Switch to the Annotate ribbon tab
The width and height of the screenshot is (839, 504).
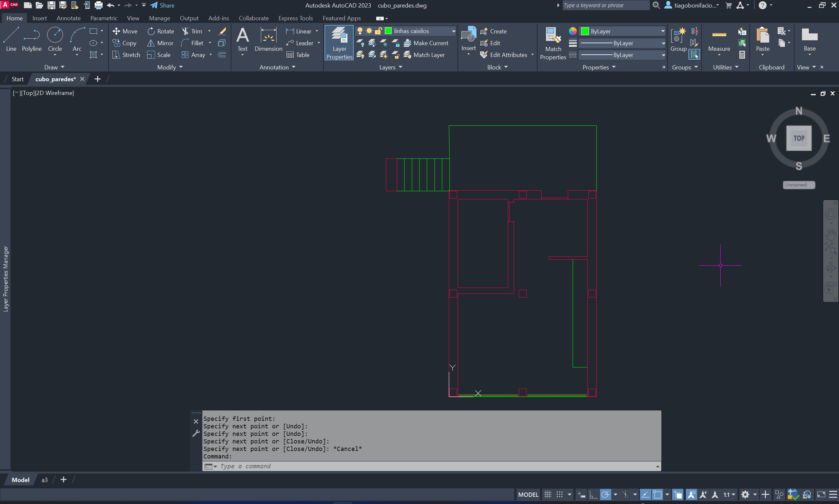68,18
